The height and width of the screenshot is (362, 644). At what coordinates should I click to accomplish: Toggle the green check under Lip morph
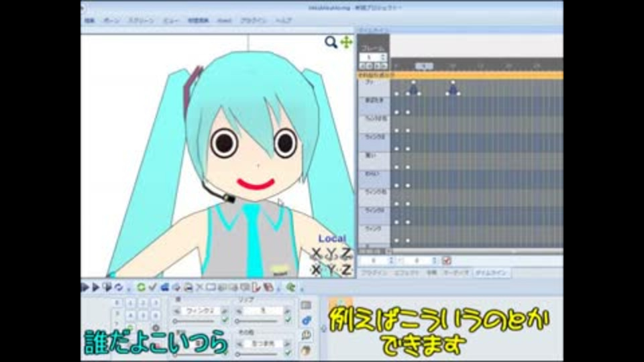288,320
